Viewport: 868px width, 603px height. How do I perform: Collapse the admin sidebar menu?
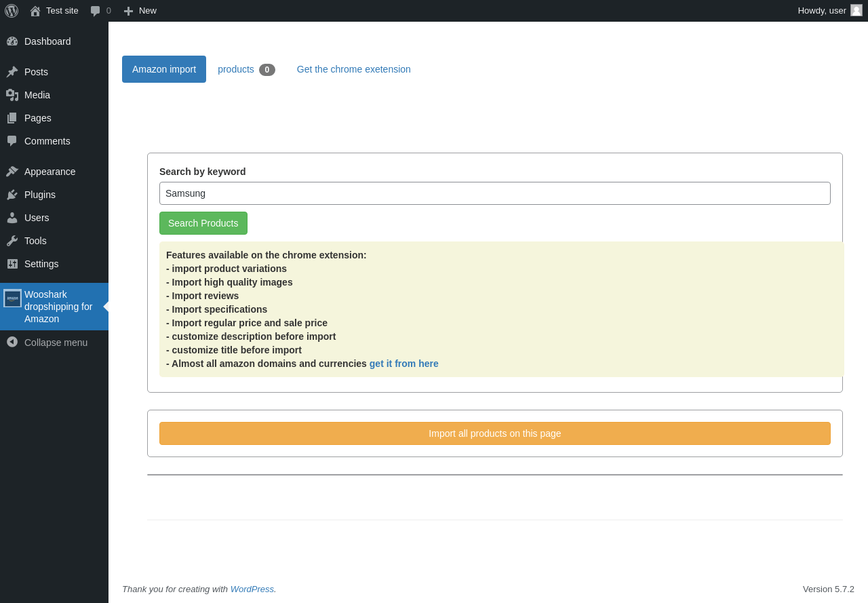coord(54,343)
